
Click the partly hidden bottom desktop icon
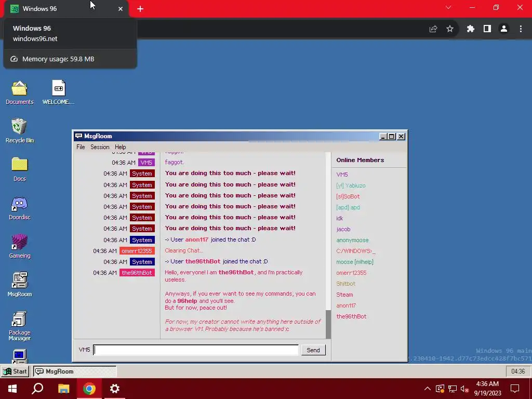19,356
